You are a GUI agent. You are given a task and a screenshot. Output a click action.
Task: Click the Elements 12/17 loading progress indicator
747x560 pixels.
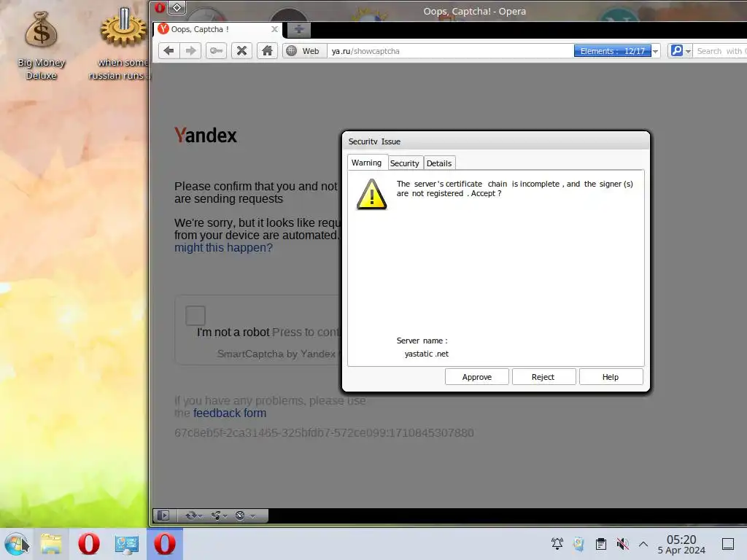click(x=612, y=51)
